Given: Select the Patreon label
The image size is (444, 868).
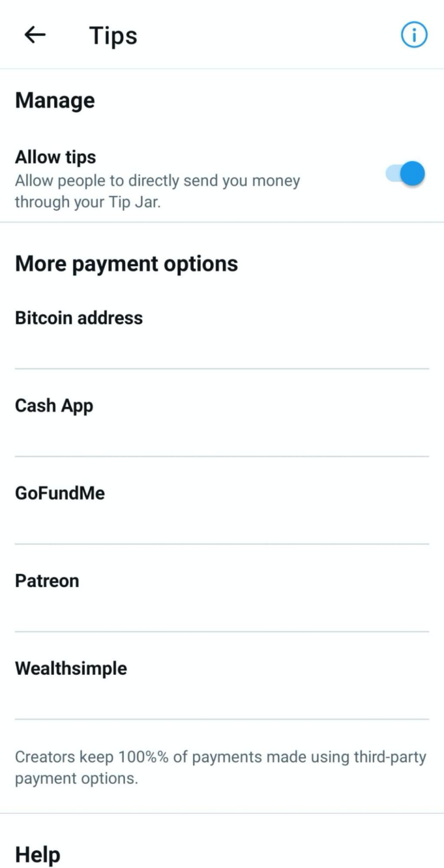Looking at the screenshot, I should (47, 581).
